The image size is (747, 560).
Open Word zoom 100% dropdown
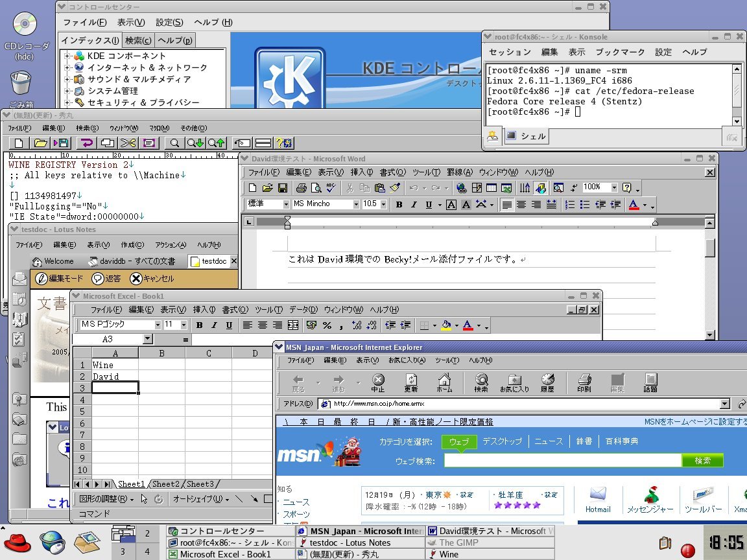pos(615,187)
